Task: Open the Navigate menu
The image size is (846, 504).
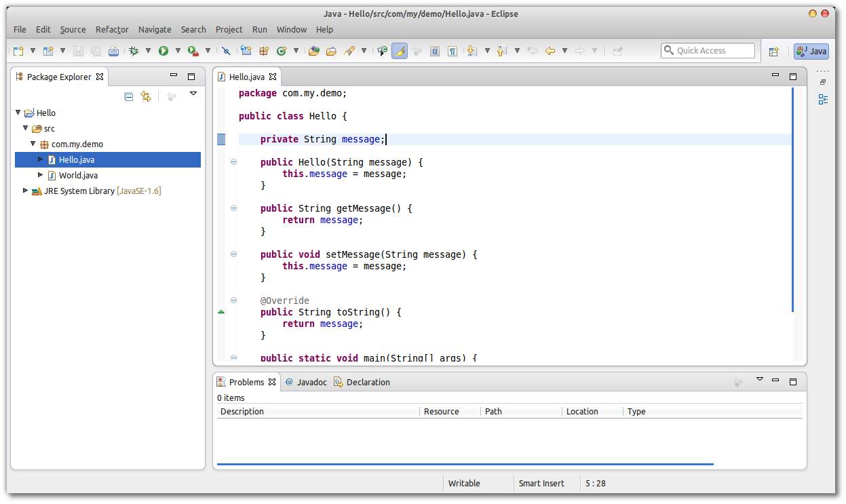Action: (155, 29)
